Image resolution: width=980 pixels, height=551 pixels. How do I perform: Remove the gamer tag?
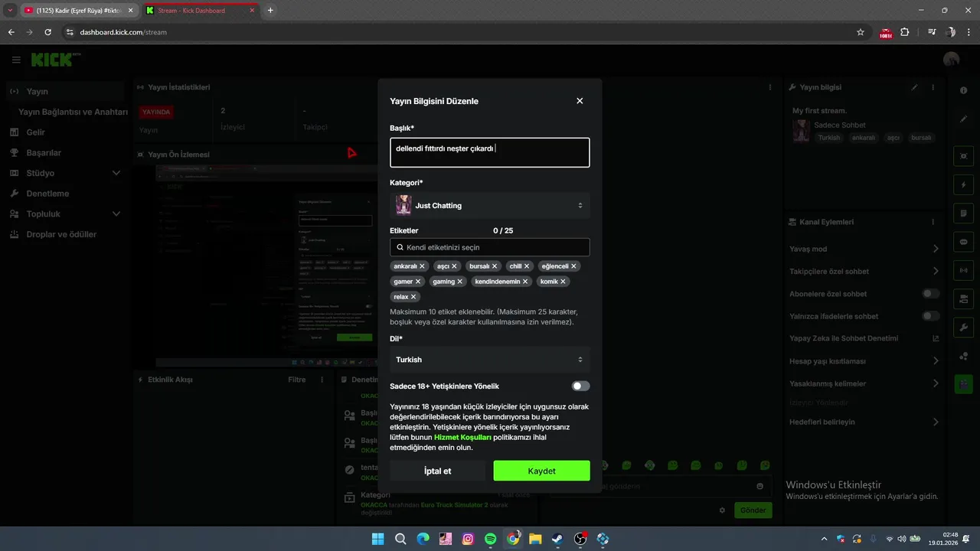click(418, 282)
